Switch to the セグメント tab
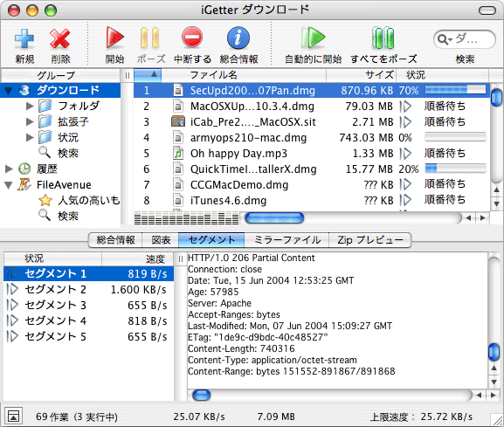 pos(211,240)
